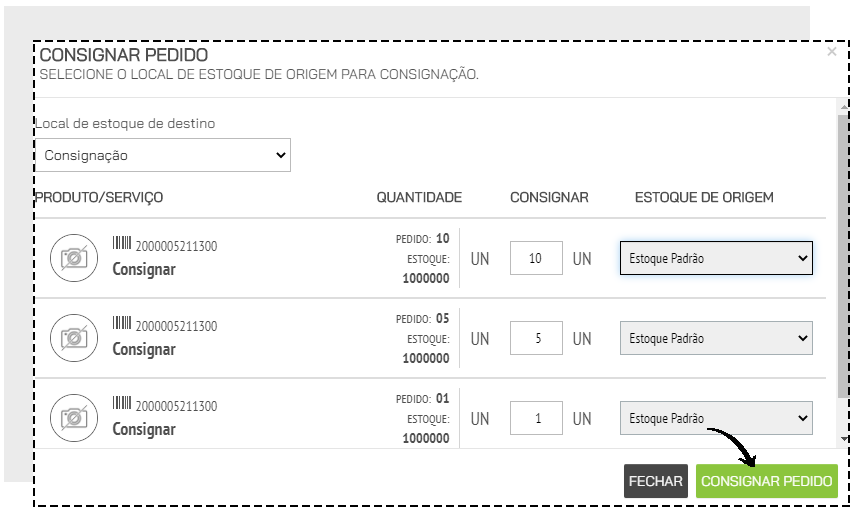The image size is (855, 512).
Task: Click the barcode icon of the second product
Action: click(122, 323)
